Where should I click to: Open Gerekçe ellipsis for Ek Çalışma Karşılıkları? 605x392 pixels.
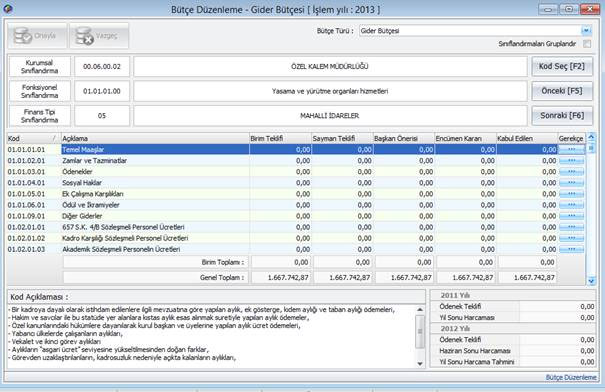coord(571,194)
